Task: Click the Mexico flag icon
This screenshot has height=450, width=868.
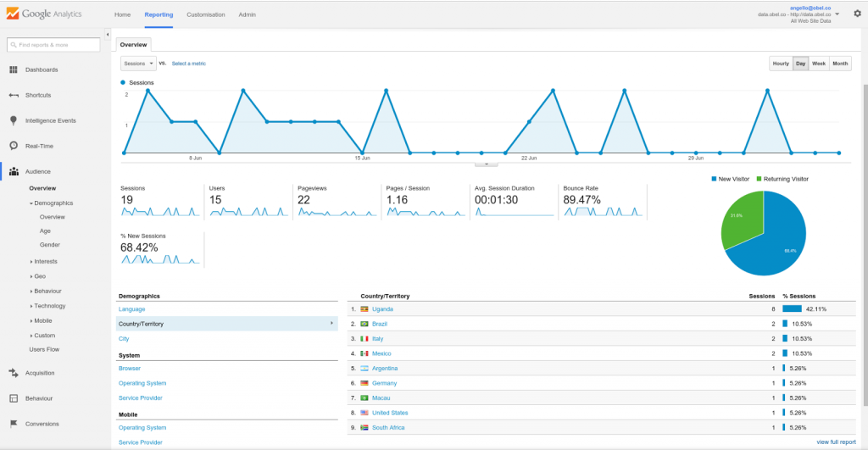Action: coord(364,353)
